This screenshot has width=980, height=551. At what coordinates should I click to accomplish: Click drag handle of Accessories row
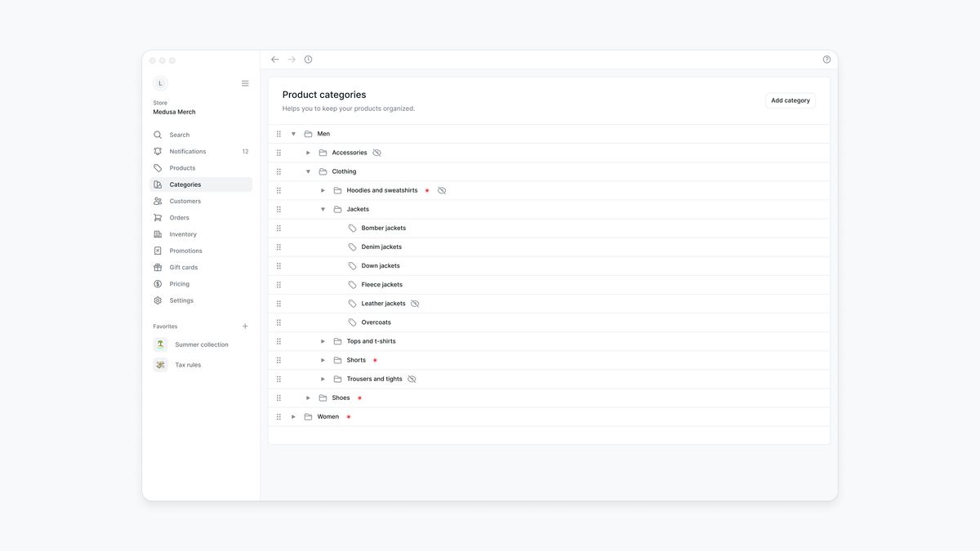(278, 153)
